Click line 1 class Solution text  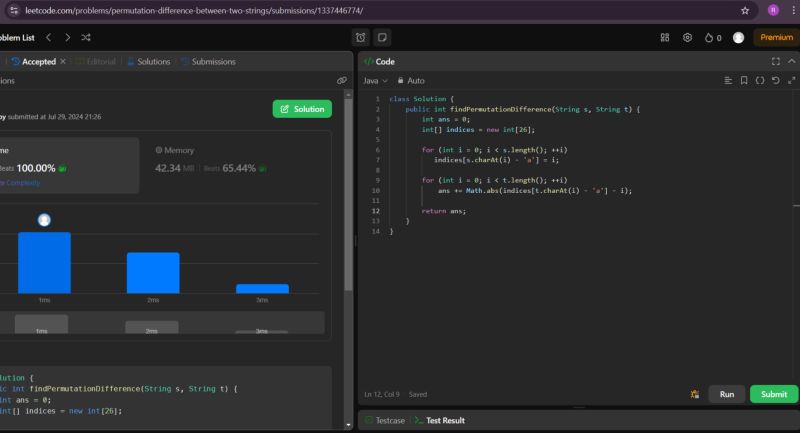[421, 99]
